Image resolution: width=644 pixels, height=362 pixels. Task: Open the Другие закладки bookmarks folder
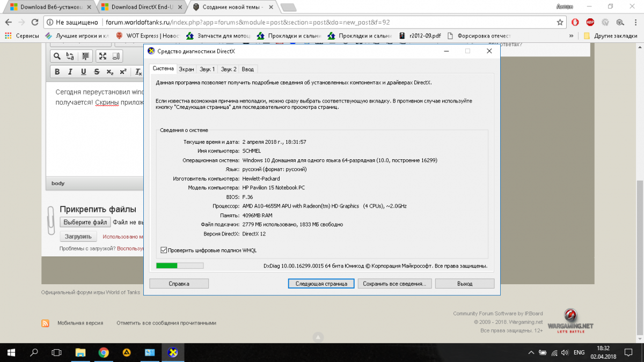[x=610, y=36]
